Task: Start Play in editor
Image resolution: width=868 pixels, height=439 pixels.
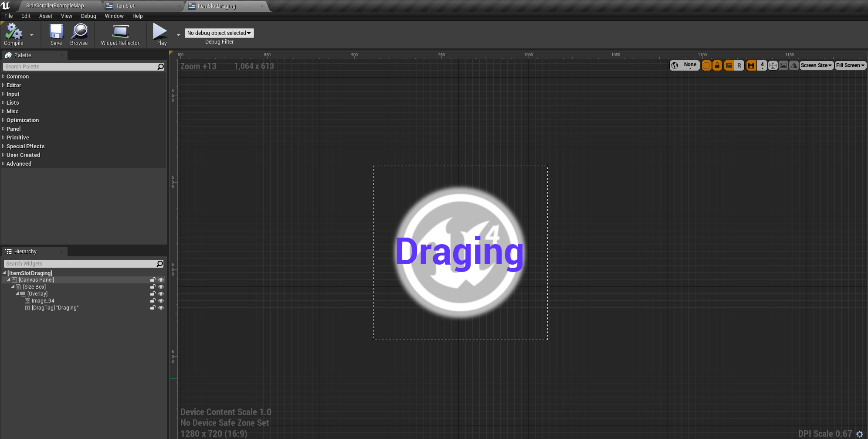Action: point(161,34)
